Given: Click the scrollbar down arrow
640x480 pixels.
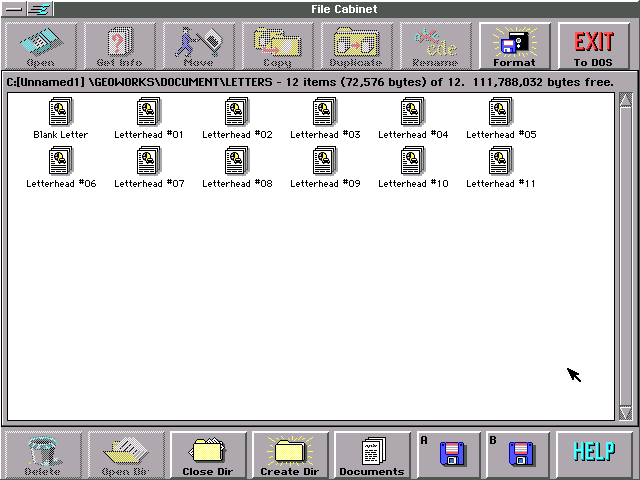Looking at the screenshot, I should coord(625,413).
